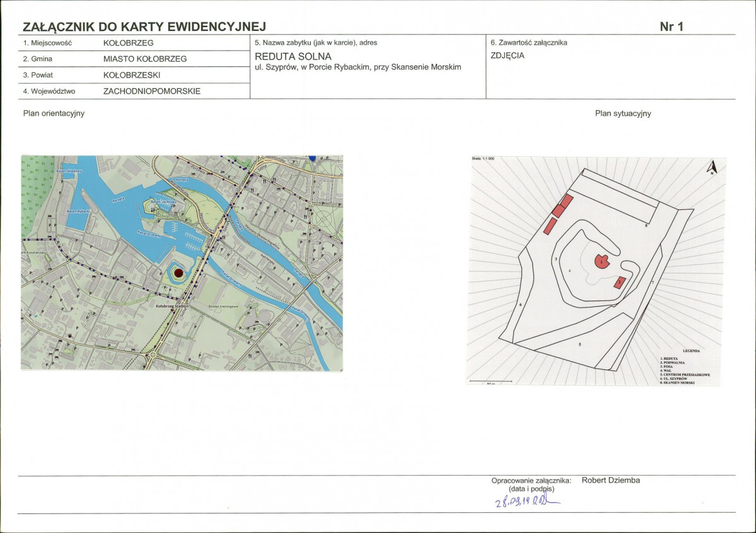Click the 'Plan orientacyjny' heading
Screen dimensions: 756x533
click(x=54, y=113)
